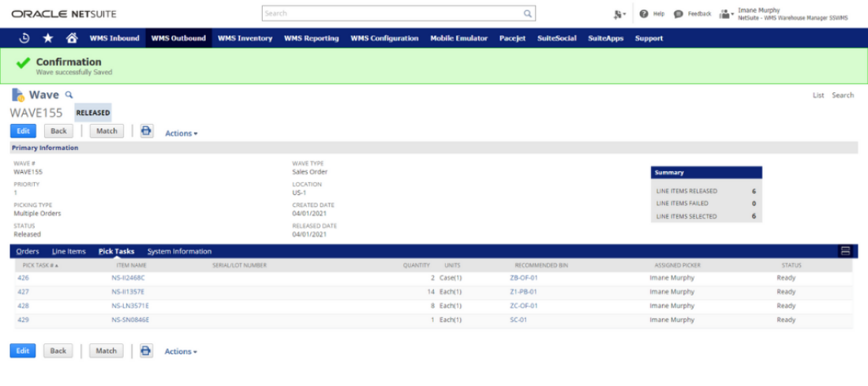Open the Recent Records clock icon
Image resolution: width=868 pixels, height=386 pixels.
coord(24,38)
